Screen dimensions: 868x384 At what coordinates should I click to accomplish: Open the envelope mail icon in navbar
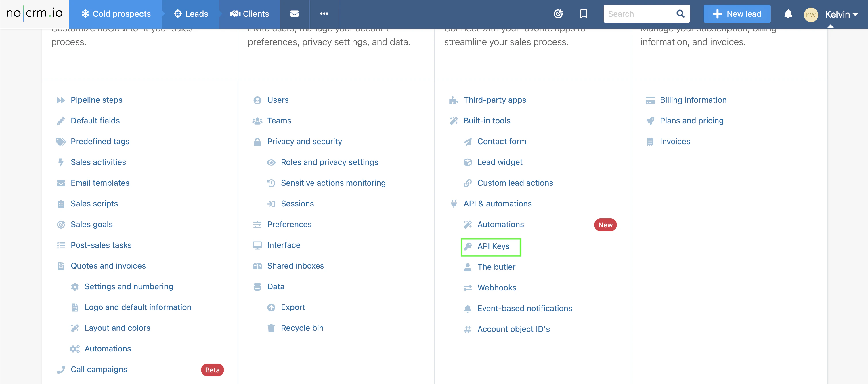click(x=294, y=14)
